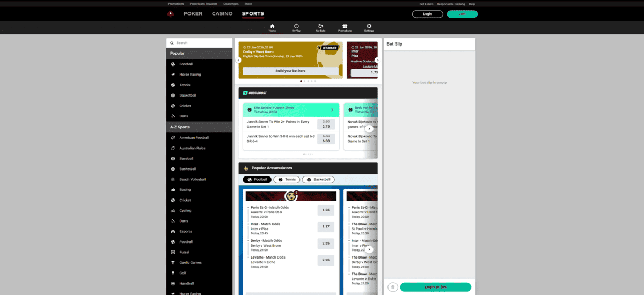
Task: Click the Basketball icon under Popular
Action: (173, 95)
